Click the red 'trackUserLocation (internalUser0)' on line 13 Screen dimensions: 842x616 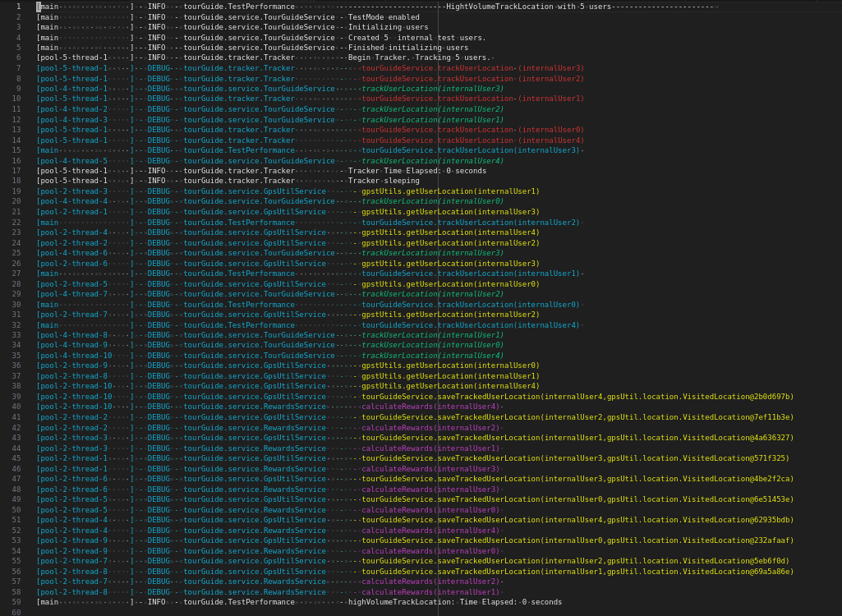click(x=511, y=130)
